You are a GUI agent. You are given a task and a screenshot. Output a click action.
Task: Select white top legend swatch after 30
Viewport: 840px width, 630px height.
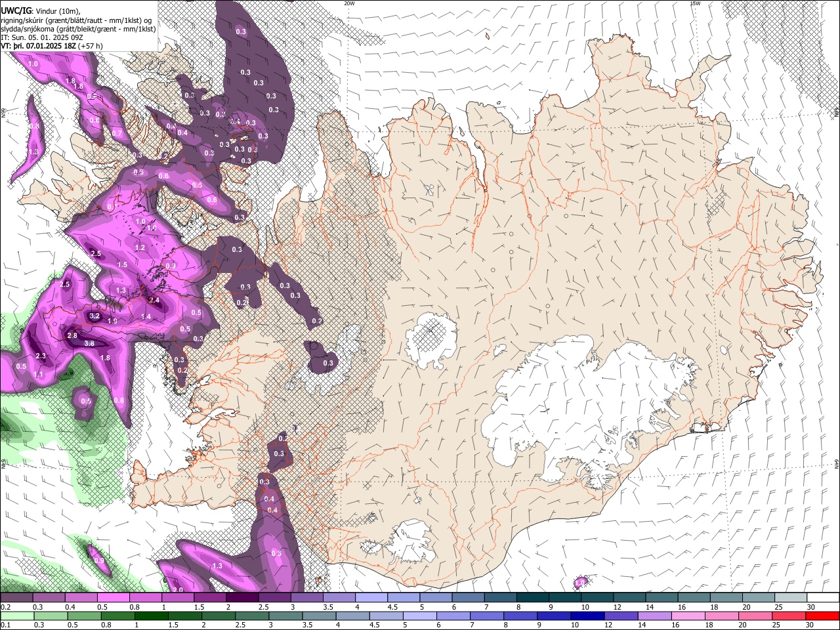tap(823, 598)
